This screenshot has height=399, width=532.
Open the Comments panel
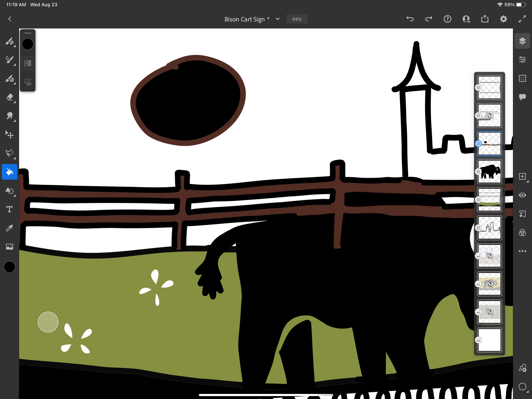click(x=522, y=97)
